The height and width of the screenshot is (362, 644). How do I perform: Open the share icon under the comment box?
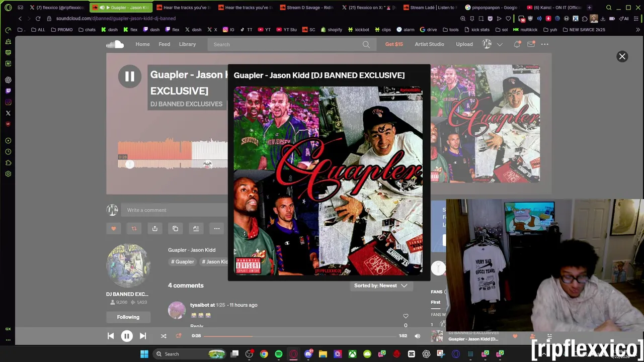point(154,229)
